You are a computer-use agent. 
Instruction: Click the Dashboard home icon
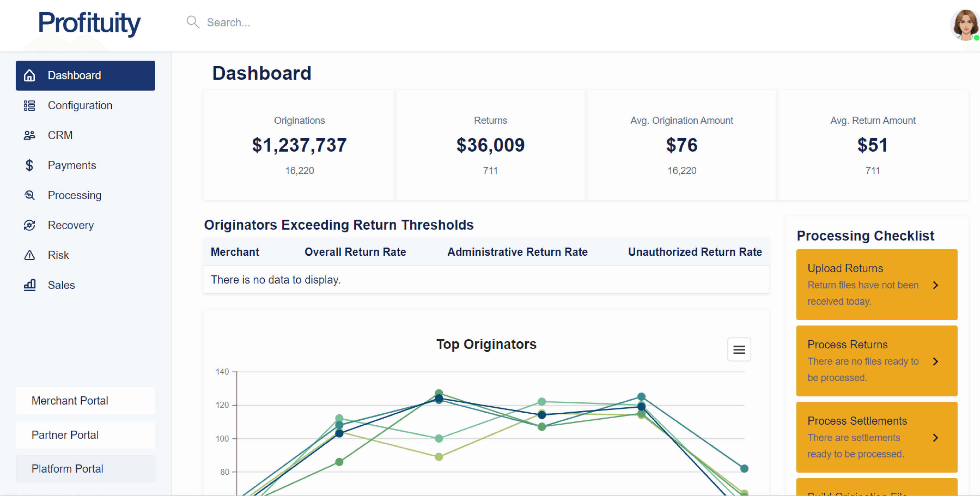pos(29,75)
